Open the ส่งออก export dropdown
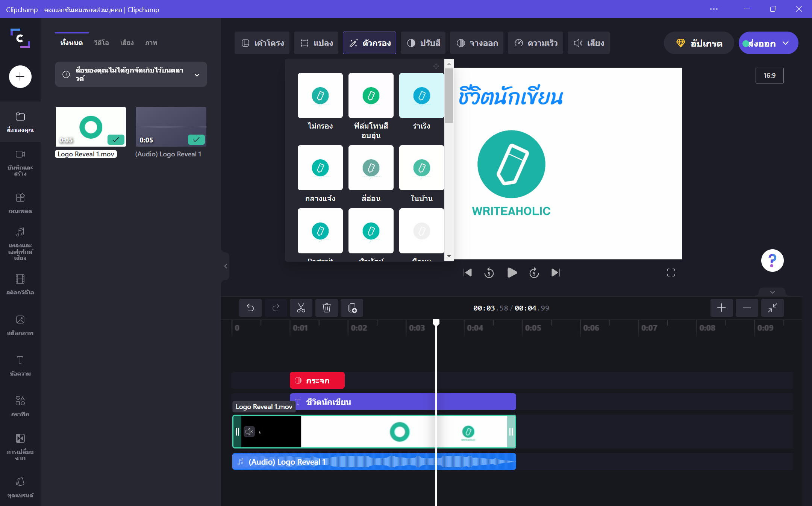Screen dimensions: 812x506 (x=786, y=43)
